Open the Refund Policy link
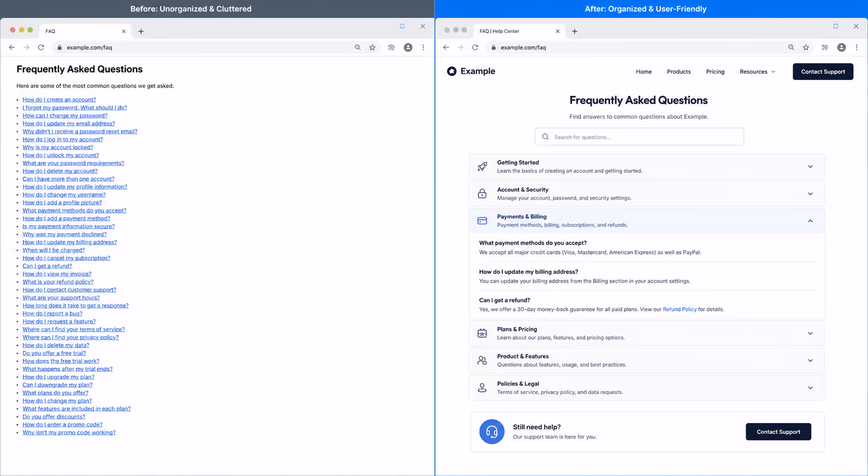Viewport: 868px width, 476px height. (679, 309)
